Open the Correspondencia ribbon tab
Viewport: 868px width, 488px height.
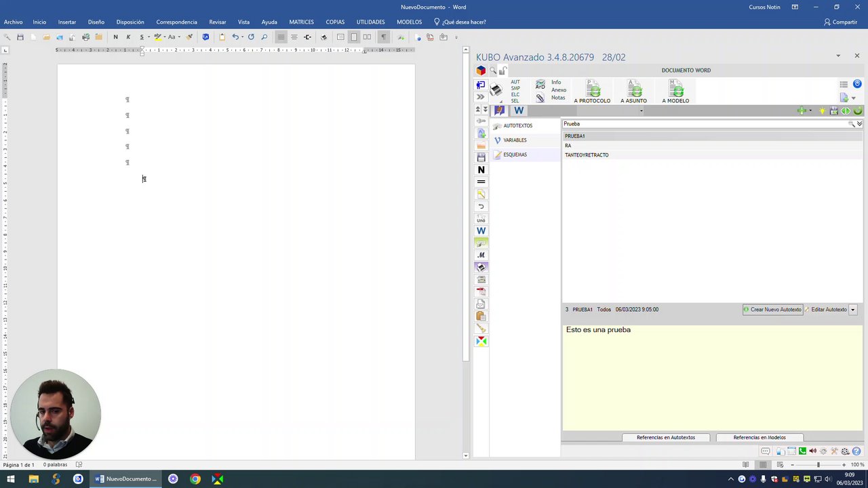[x=176, y=22]
